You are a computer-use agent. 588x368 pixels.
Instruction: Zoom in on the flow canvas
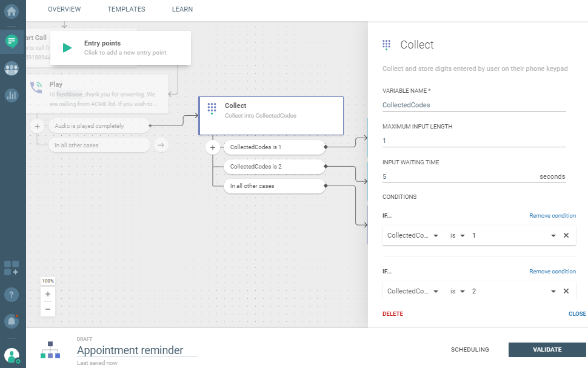pos(48,294)
